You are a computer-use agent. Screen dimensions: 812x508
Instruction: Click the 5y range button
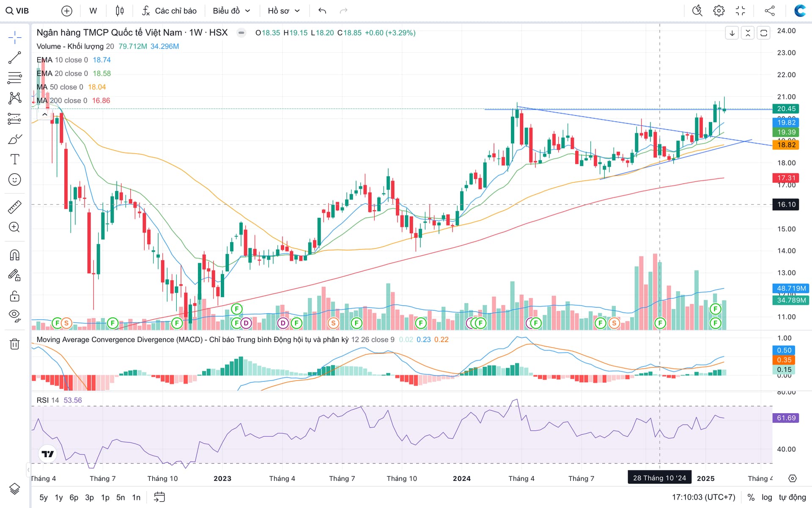click(x=44, y=497)
